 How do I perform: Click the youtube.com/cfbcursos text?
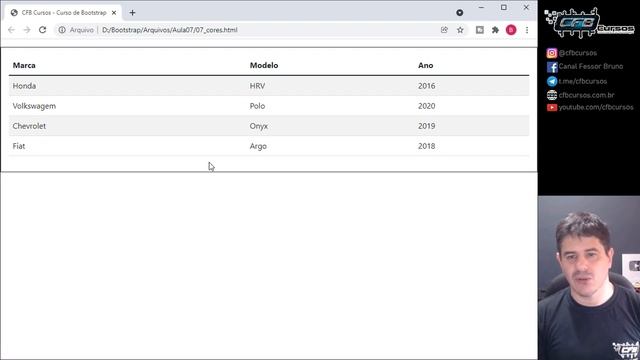(x=596, y=107)
